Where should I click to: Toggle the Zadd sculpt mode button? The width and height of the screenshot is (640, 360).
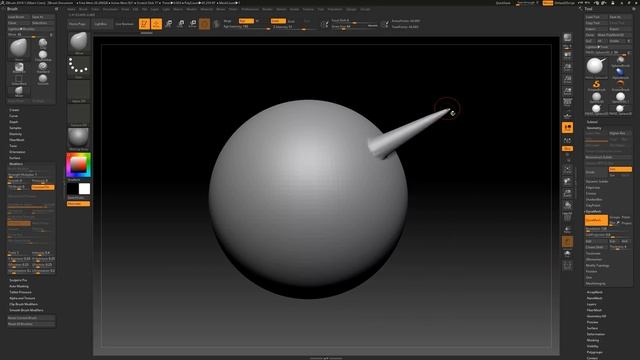pyautogui.click(x=278, y=21)
